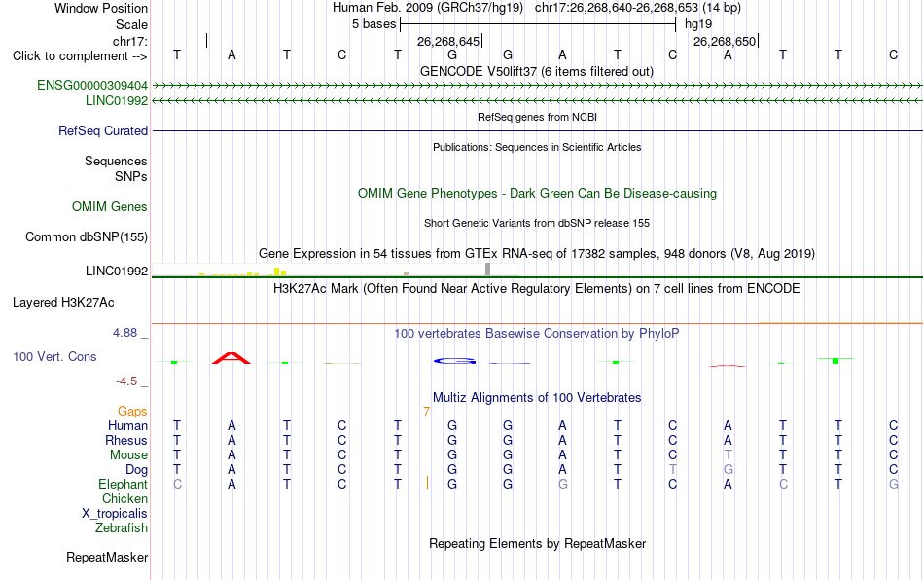The height and width of the screenshot is (580, 924).
Task: Click the faded T in the Mouse row
Action: [x=729, y=455]
